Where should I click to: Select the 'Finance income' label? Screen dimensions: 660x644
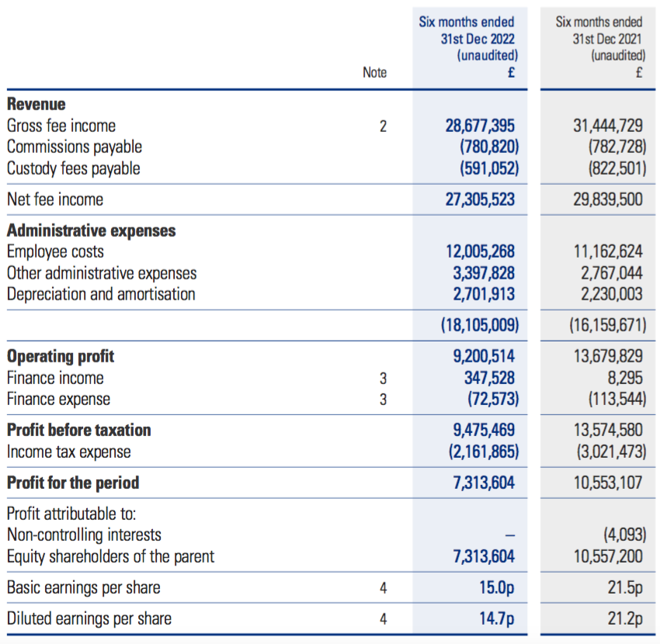click(56, 378)
